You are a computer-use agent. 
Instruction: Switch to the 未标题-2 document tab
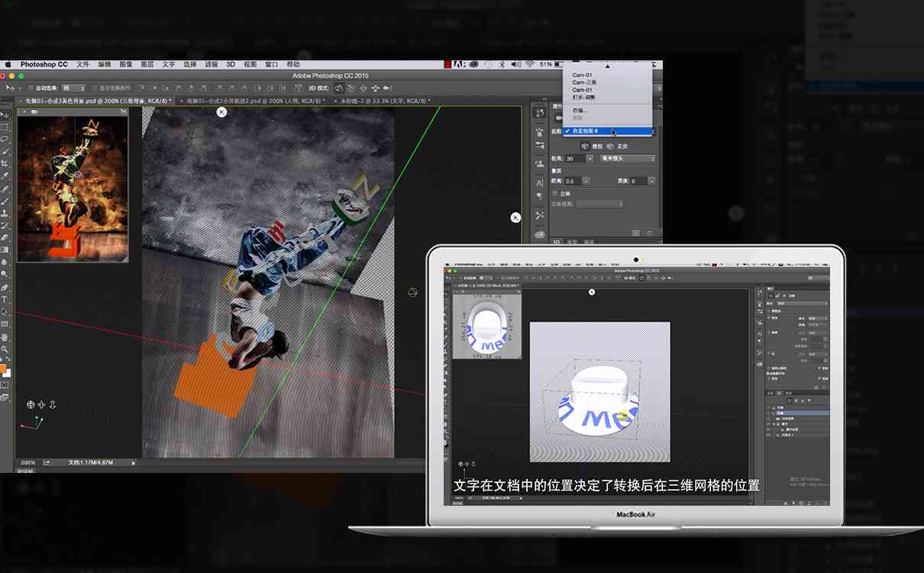coord(383,101)
